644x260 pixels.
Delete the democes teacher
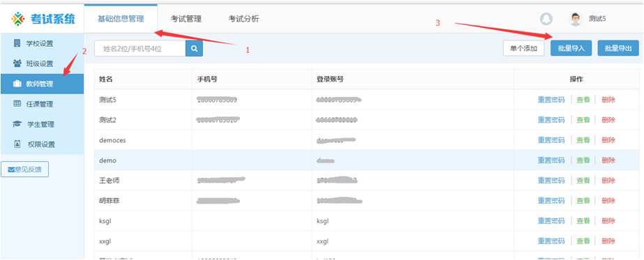[608, 140]
